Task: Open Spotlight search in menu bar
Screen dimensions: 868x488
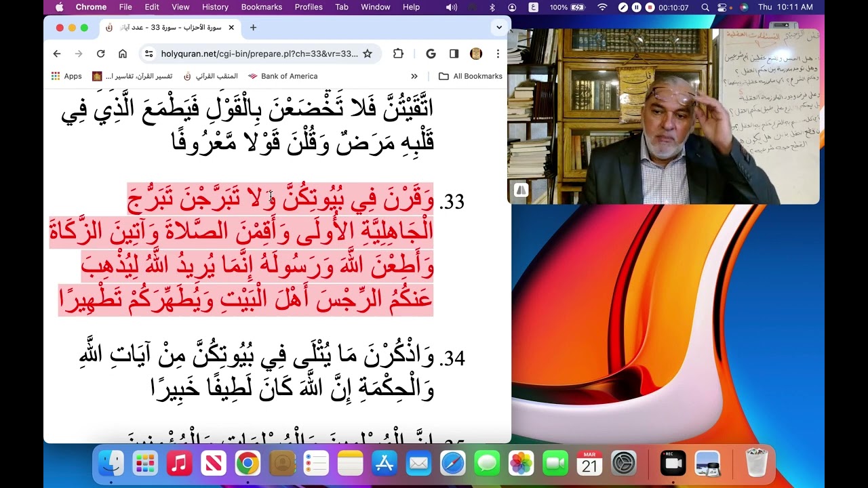Action: point(705,7)
